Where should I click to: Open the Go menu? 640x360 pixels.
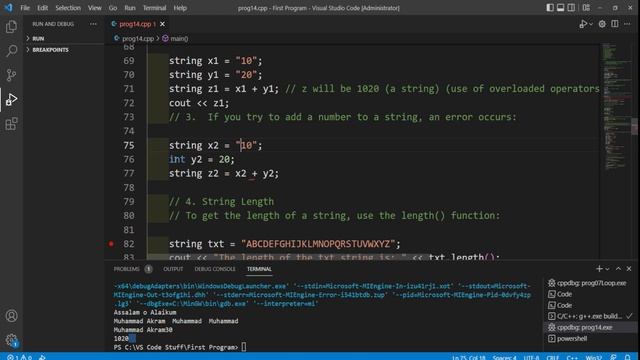[113, 8]
